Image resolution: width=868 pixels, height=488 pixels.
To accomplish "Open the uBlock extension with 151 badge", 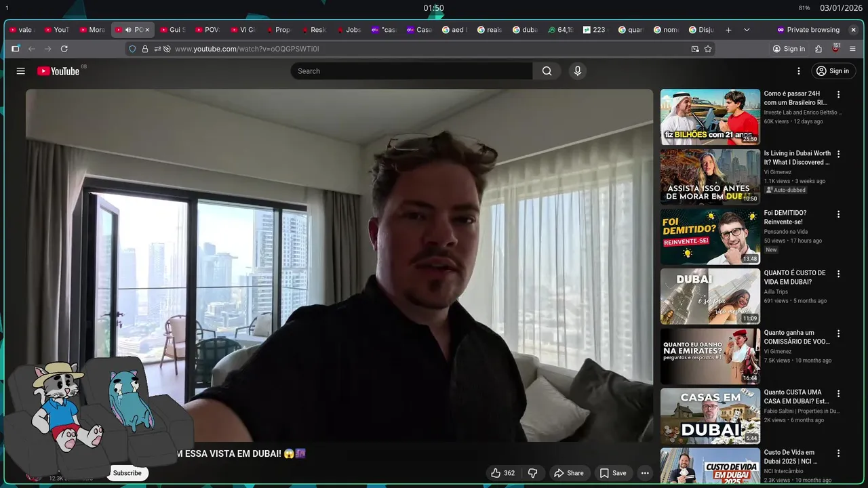I will point(835,48).
